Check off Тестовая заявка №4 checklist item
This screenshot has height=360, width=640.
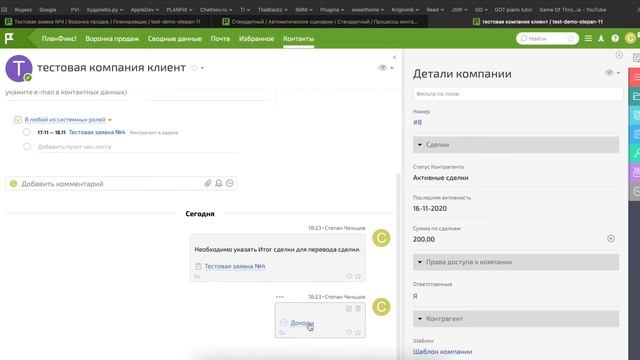(x=27, y=132)
